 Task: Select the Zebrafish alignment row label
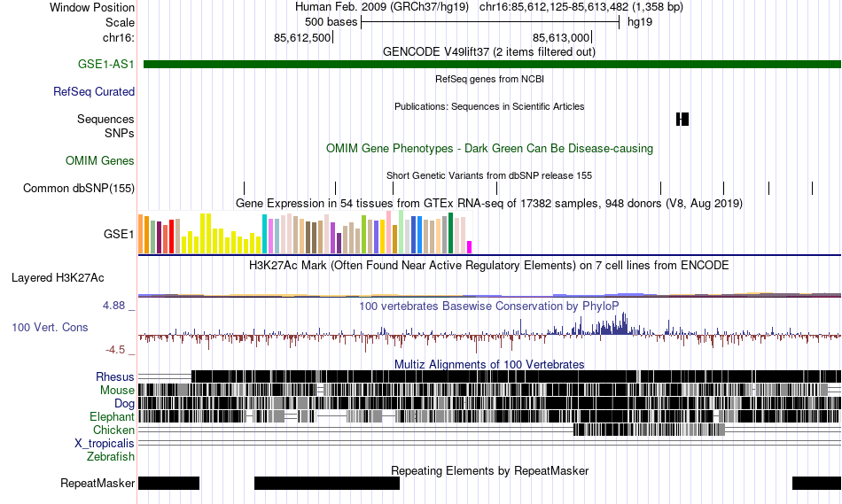(111, 457)
